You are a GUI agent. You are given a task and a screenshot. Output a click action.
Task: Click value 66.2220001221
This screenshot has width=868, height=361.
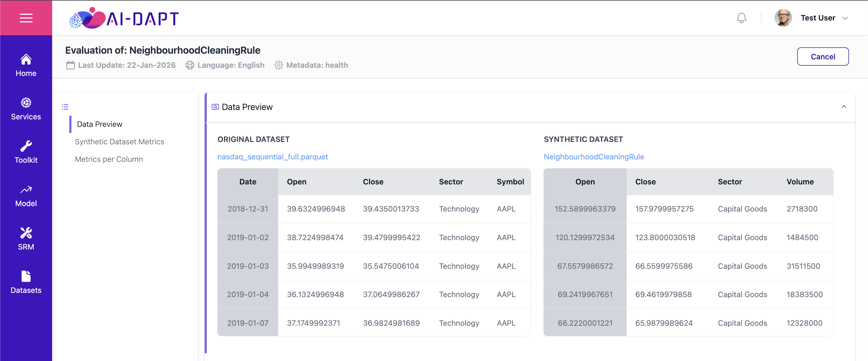point(585,323)
